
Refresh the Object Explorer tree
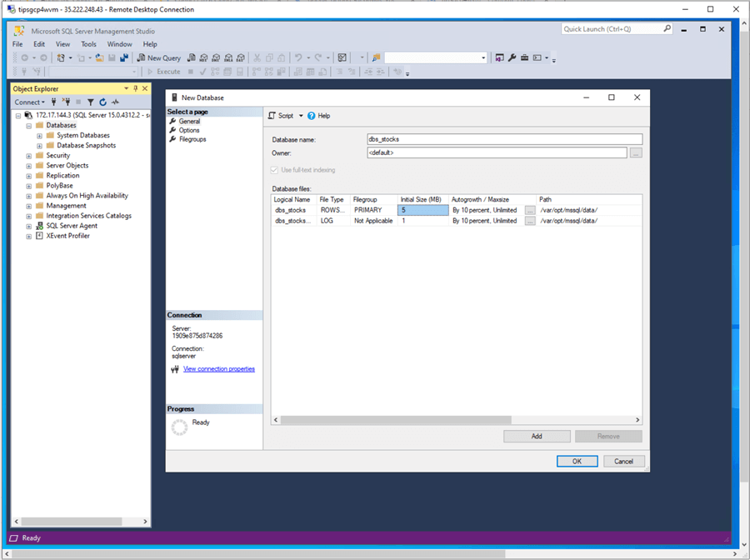(x=102, y=102)
